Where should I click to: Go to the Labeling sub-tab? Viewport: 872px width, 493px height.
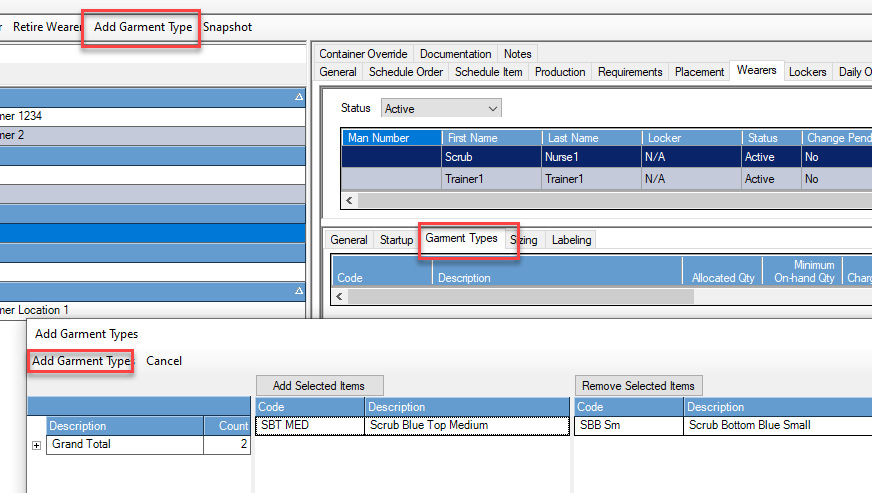pyautogui.click(x=571, y=240)
